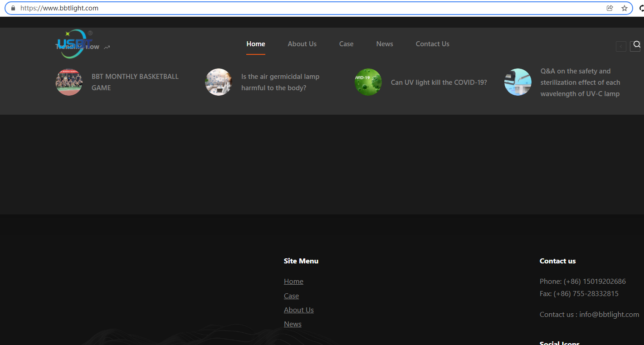Click the trending arrow icon beside Trending Now
Viewport: 644px width, 345px height.
tap(107, 47)
